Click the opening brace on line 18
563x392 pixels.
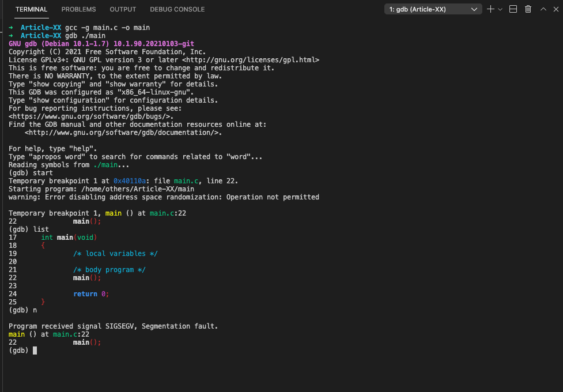[x=43, y=246]
